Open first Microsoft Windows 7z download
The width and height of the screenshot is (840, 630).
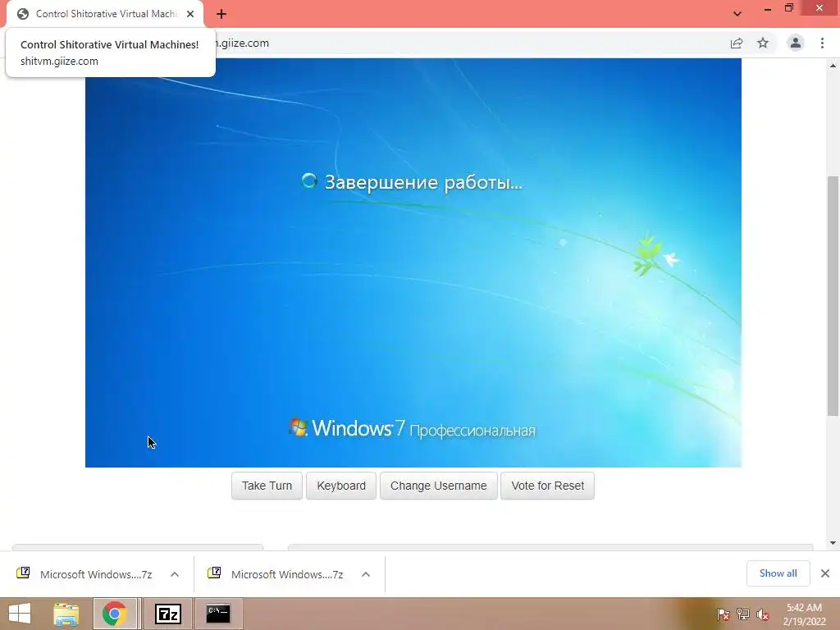[x=84, y=574]
